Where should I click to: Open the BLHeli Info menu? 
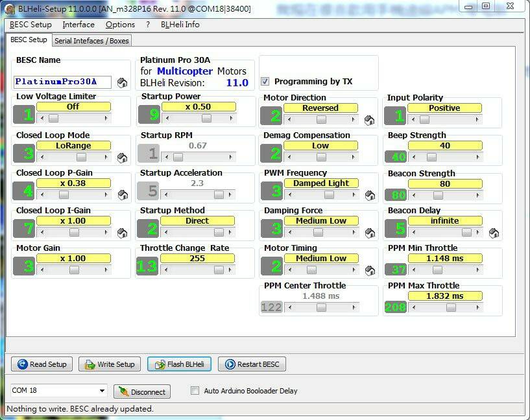tap(180, 25)
